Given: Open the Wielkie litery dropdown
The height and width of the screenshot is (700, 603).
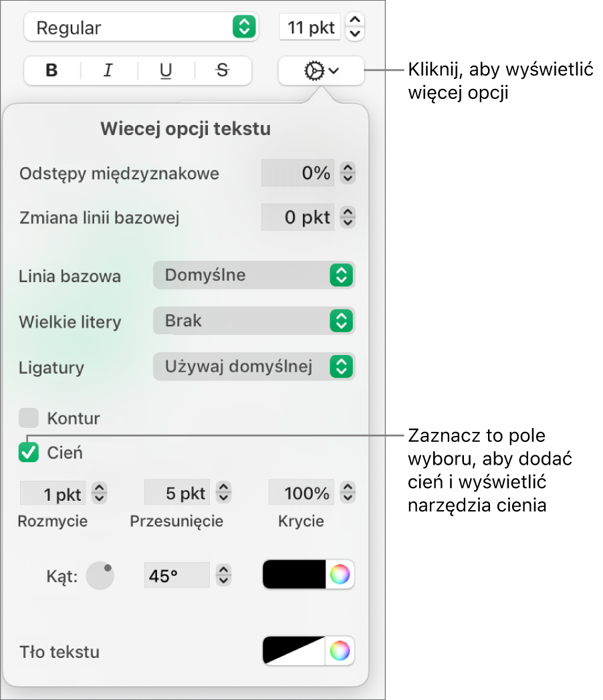Looking at the screenshot, I should tap(254, 321).
